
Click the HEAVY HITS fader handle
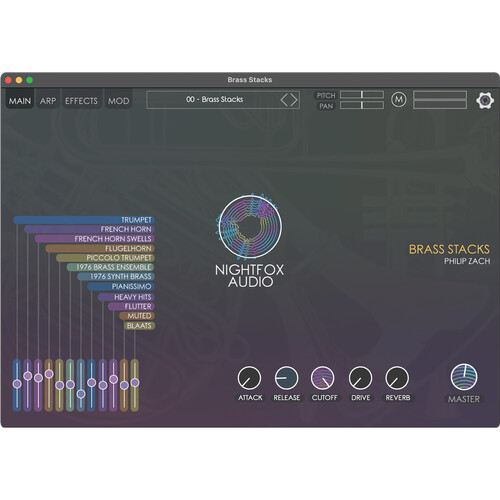103,386
